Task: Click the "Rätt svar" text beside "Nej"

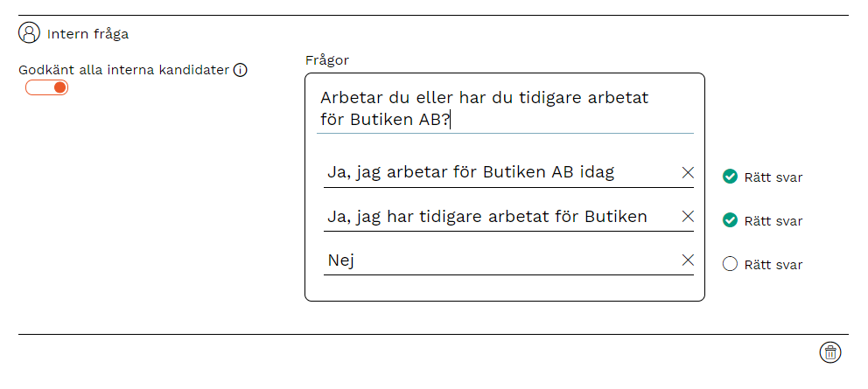Action: (773, 265)
